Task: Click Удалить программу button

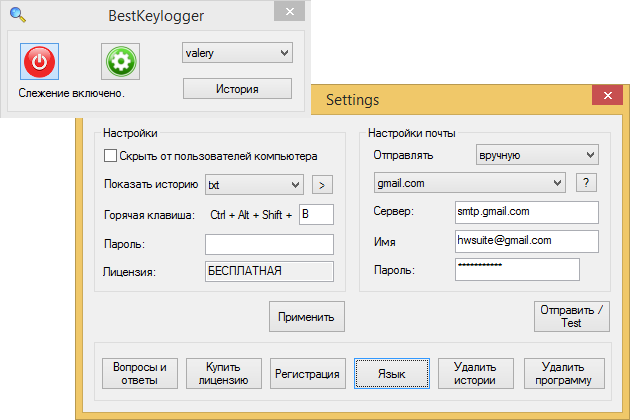Action: [564, 373]
